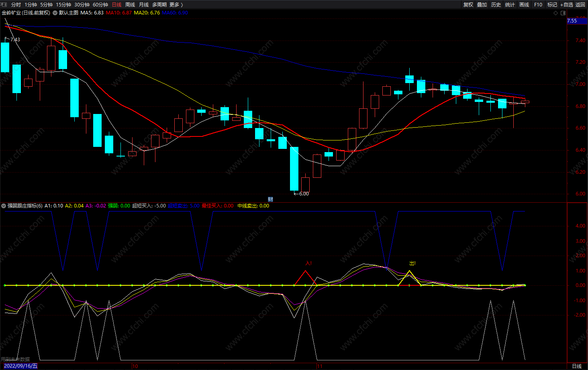Click date label 2022/09/16/五
Viewport: 588px width, 370px height.
21,366
